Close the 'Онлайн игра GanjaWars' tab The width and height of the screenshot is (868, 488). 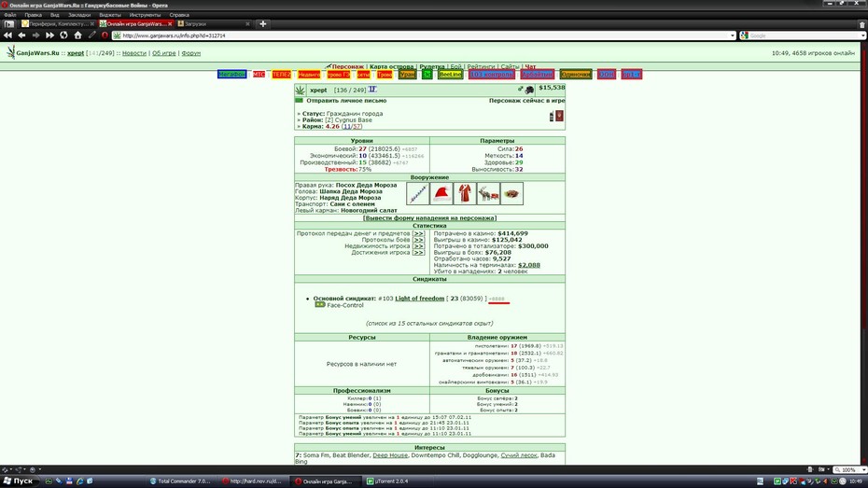pos(170,23)
